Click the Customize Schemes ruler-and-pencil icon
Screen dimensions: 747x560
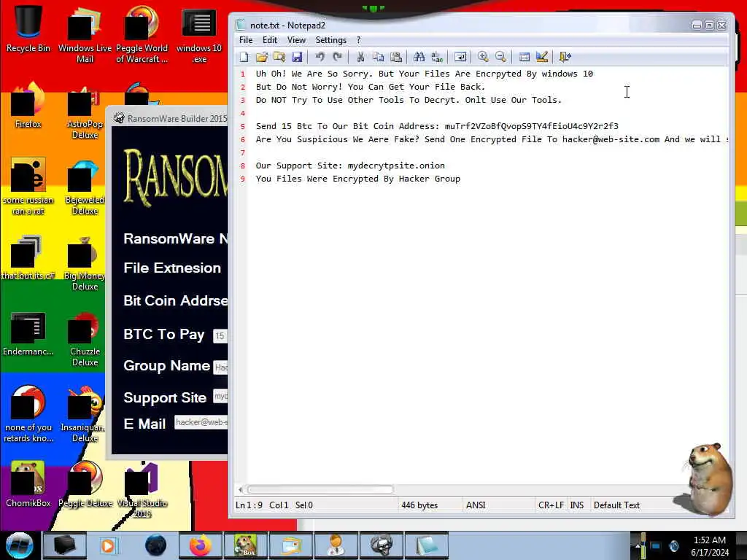tap(542, 57)
